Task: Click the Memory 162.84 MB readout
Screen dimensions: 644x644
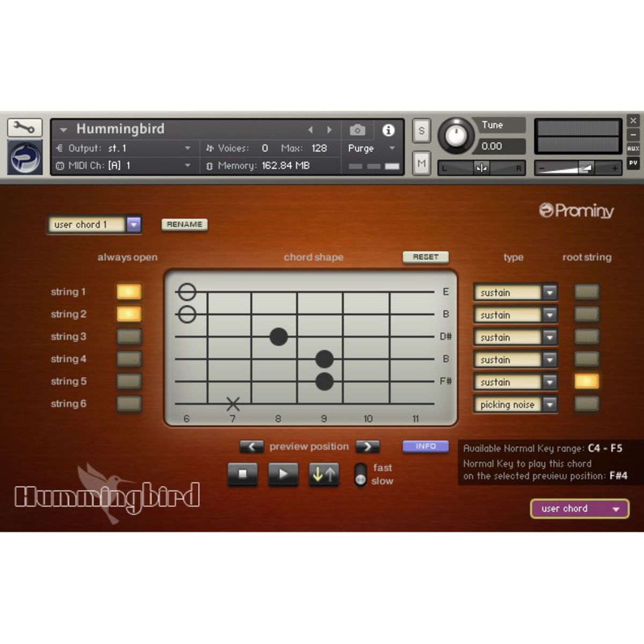Action: [286, 165]
